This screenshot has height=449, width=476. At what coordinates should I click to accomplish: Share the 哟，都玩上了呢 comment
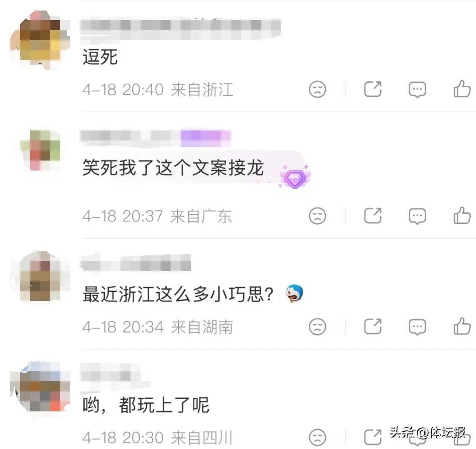(373, 437)
